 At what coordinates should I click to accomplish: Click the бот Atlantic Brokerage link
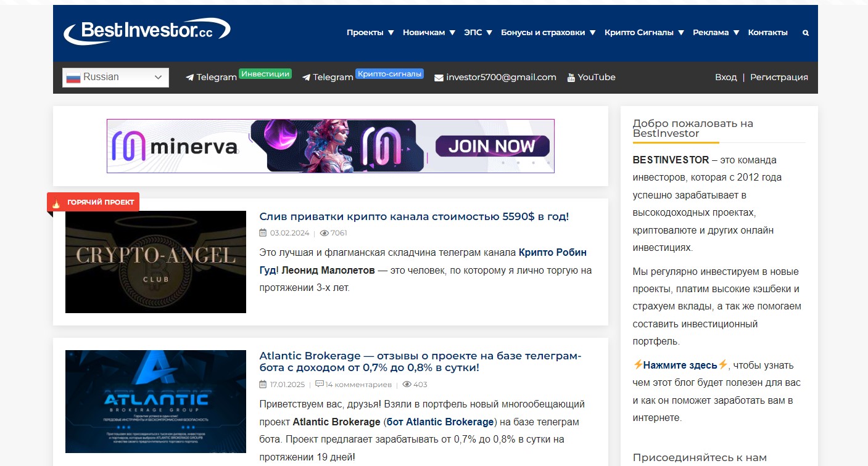440,422
